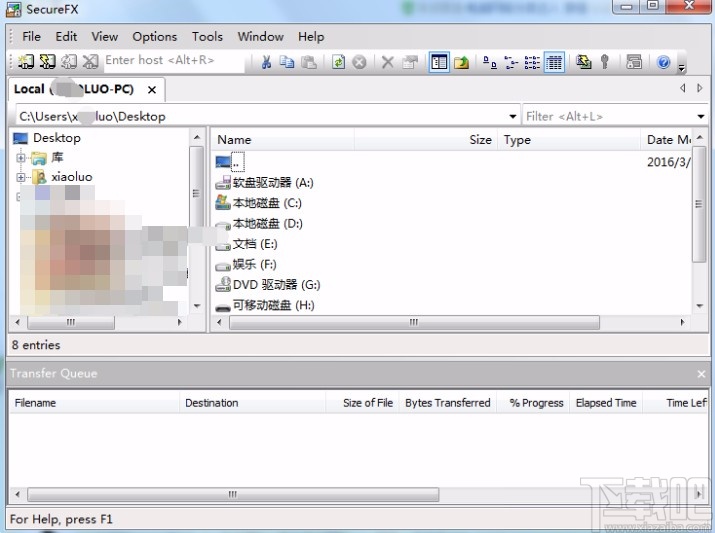Sort by Name column header
The width and height of the screenshot is (715, 533).
point(283,140)
